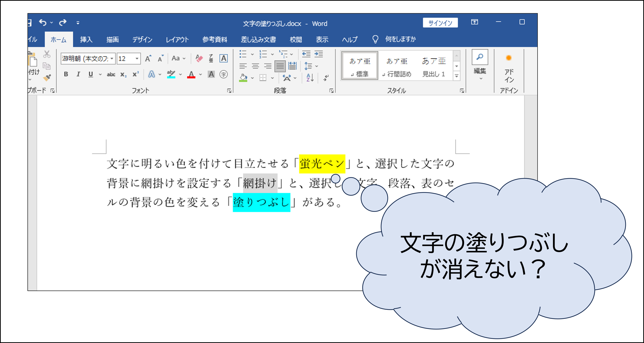Click the character shading icon
The height and width of the screenshot is (343, 644).
[211, 74]
